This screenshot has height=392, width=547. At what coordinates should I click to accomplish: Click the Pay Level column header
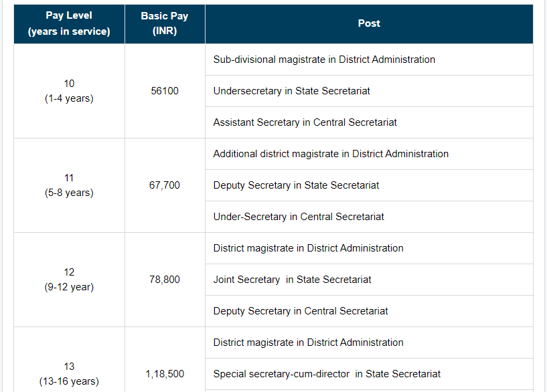(69, 23)
